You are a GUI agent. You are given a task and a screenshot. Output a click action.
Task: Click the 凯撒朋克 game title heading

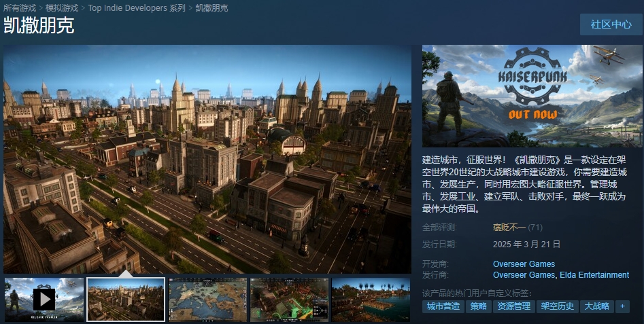pos(39,25)
